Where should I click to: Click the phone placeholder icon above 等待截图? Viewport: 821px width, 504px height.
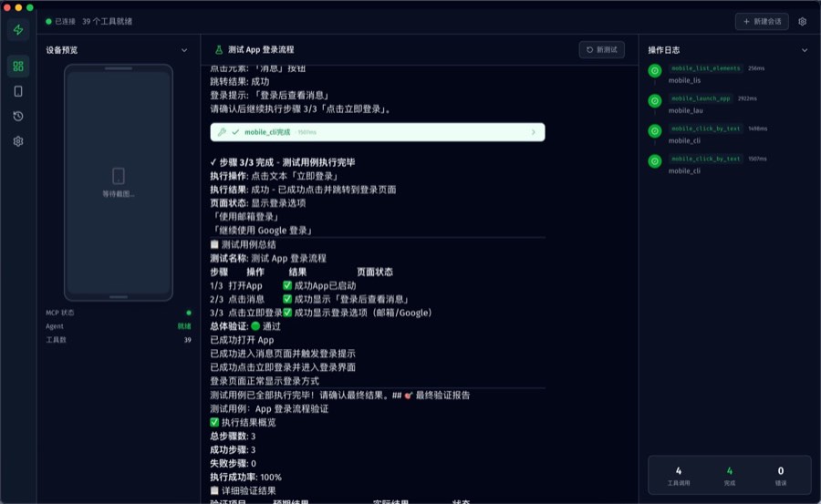pyautogui.click(x=119, y=176)
